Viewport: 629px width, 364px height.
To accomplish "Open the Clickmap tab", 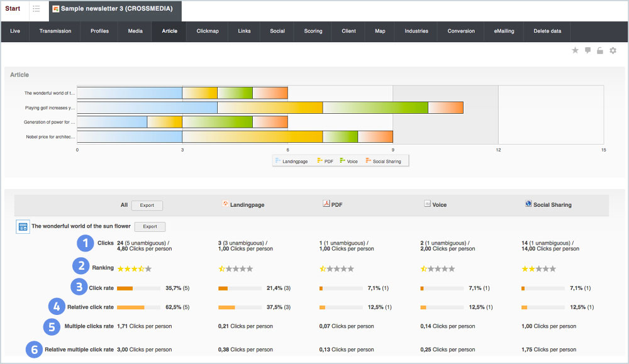I will (x=208, y=31).
